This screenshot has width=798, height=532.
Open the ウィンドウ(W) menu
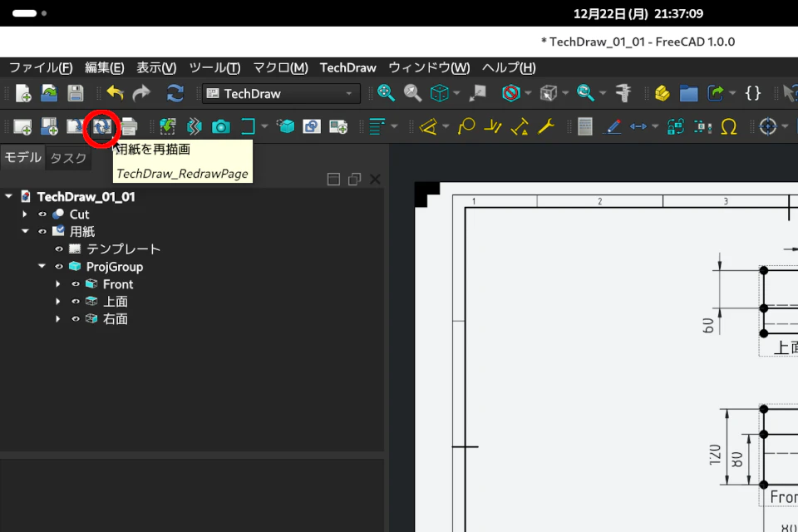click(x=429, y=67)
